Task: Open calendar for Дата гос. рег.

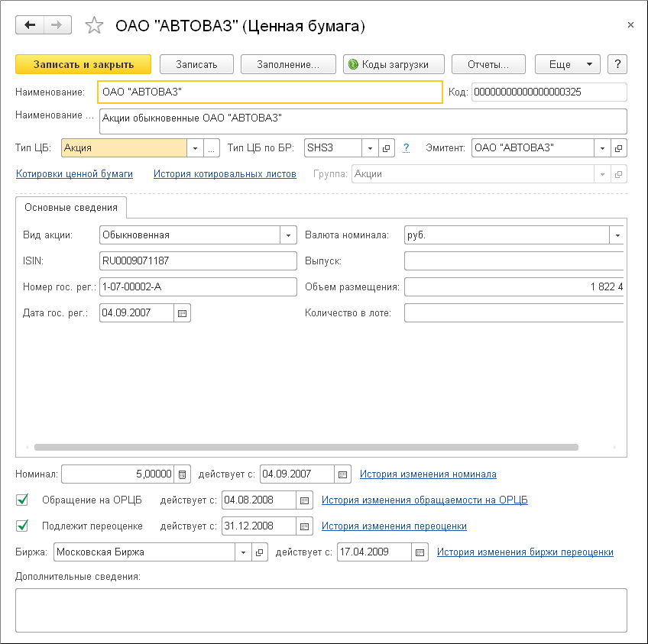Action: 182,313
